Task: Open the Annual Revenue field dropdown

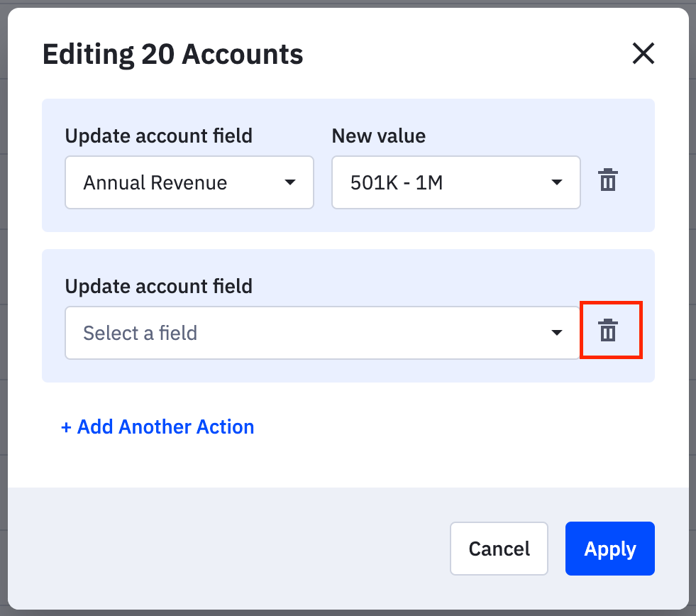Action: (x=189, y=183)
